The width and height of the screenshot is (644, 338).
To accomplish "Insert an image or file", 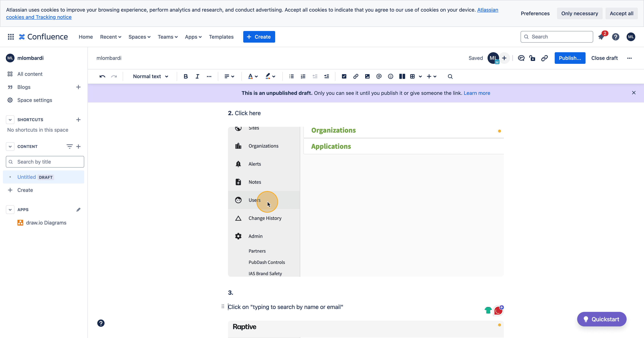I will (367, 77).
